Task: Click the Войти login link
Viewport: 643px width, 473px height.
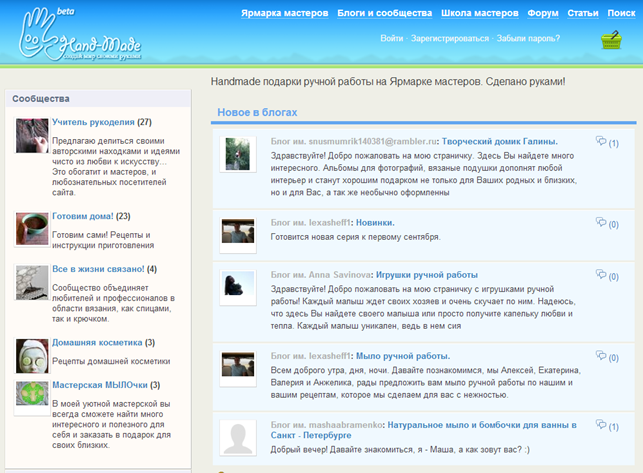Action: tap(392, 39)
